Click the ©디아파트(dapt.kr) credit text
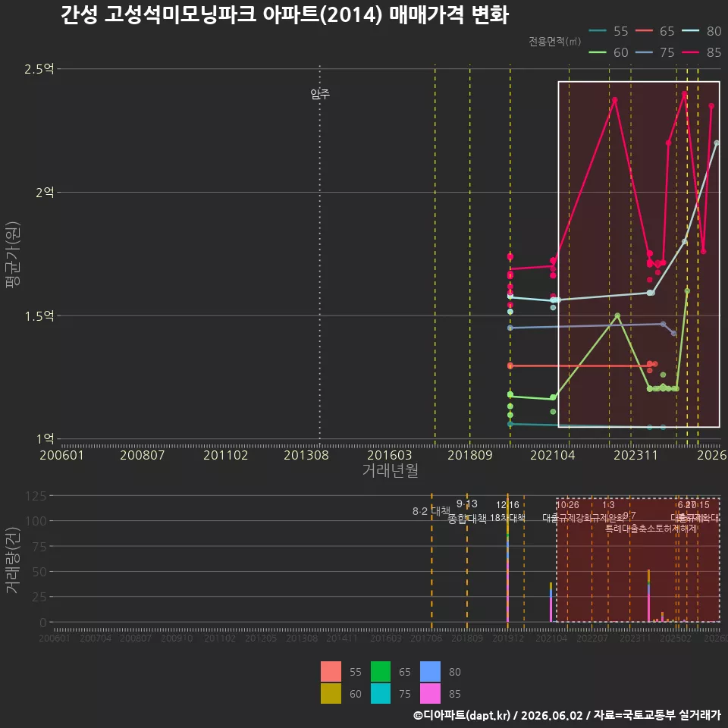This screenshot has width=728, height=728. pos(462,715)
